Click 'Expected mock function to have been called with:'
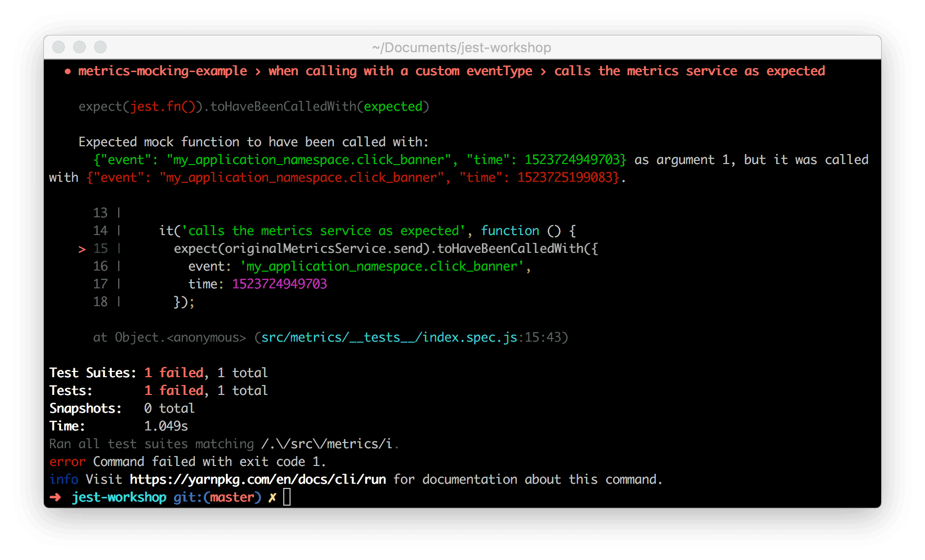The image size is (925, 560). point(253,142)
